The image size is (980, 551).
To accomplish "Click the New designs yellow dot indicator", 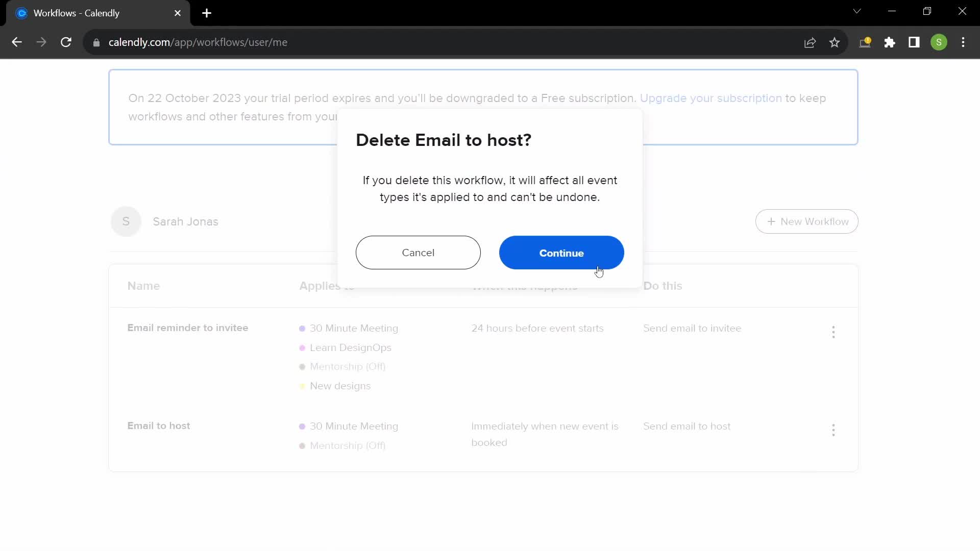I will click(x=302, y=386).
